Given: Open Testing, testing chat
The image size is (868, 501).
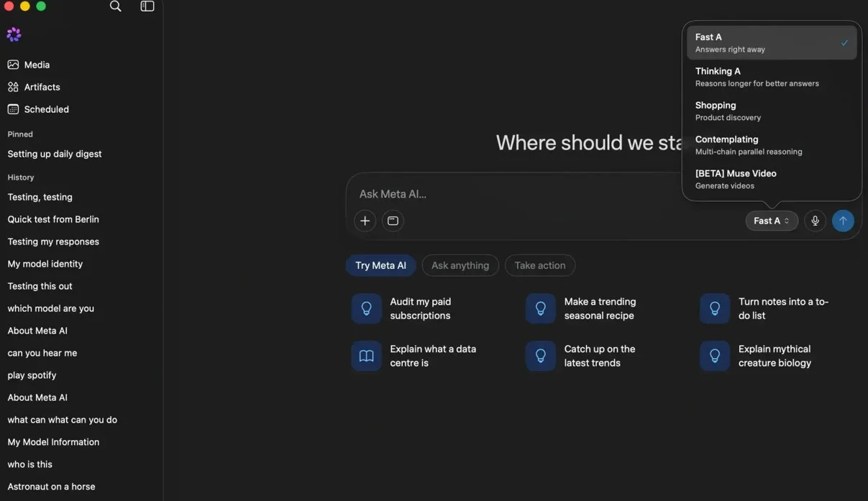Looking at the screenshot, I should pyautogui.click(x=40, y=197).
